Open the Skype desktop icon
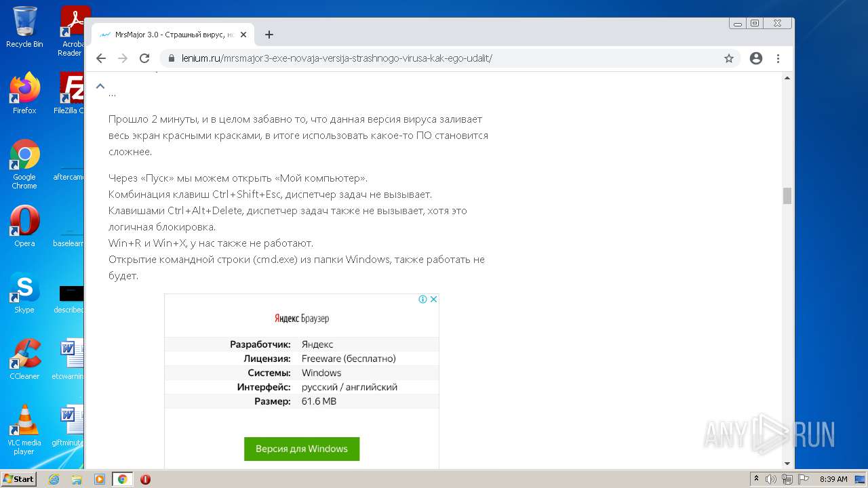 [x=24, y=293]
